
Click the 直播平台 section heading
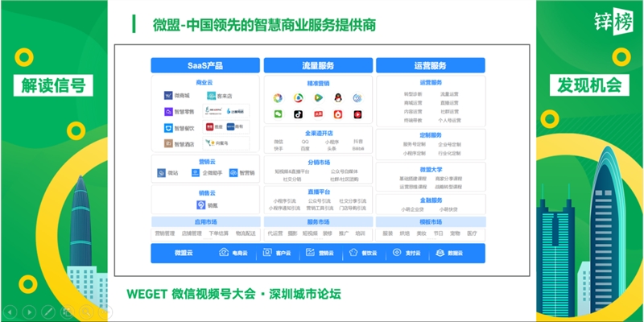coord(319,192)
